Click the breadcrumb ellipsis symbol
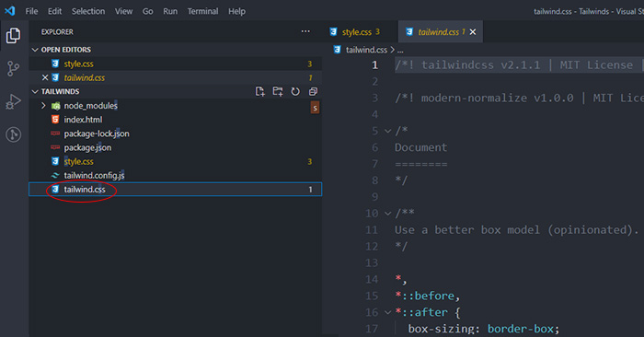 [x=400, y=50]
